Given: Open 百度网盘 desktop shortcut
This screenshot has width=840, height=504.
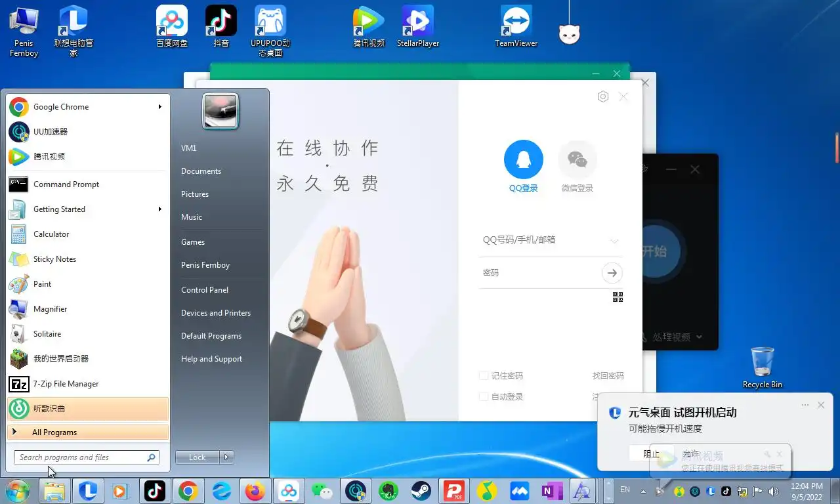Looking at the screenshot, I should (172, 26).
